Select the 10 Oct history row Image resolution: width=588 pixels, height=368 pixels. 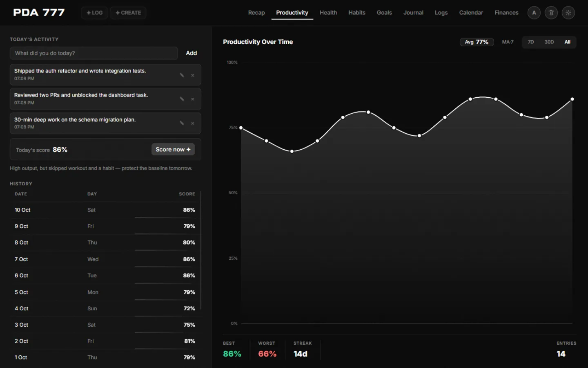click(x=105, y=210)
